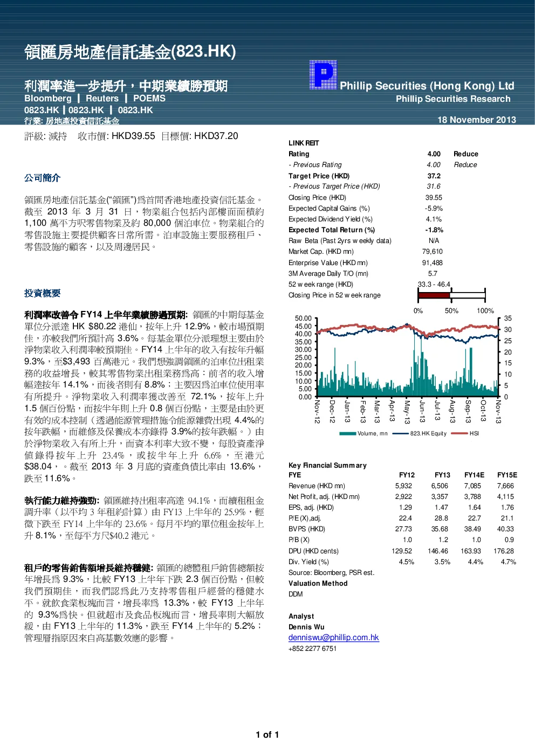Click the 'Expected Total Return (%)' row label
Screen dimensions: 535x756
[x=332, y=230]
